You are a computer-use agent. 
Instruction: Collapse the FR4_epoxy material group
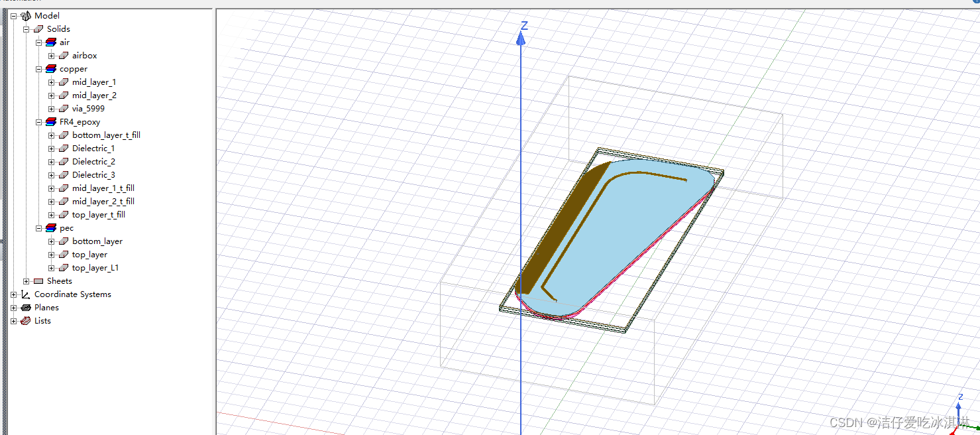point(38,122)
